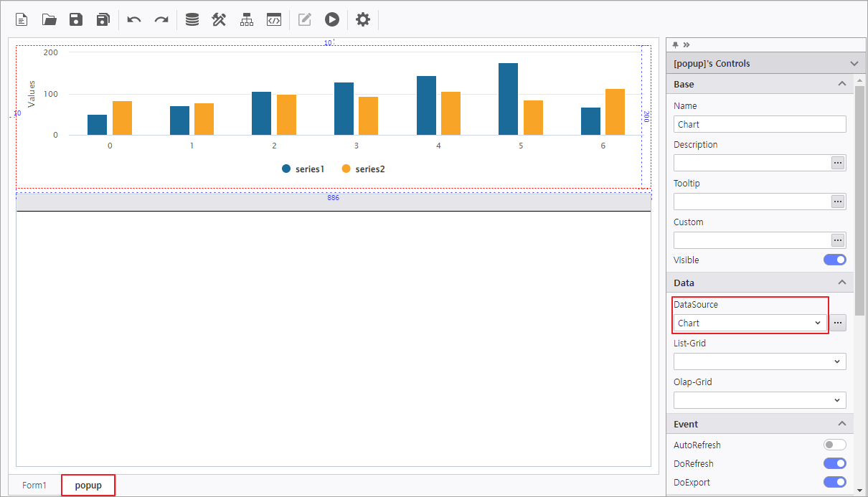
Task: Click the Save disk icon
Action: tap(76, 19)
